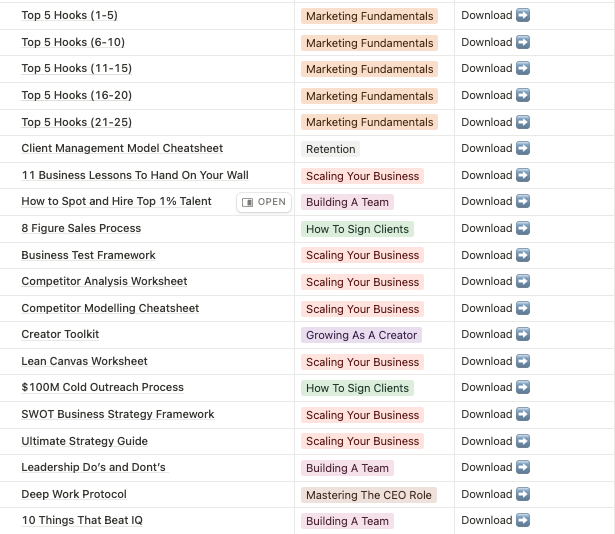Click the arrow icon in Top 5 Hooks (11-15) row
The width and height of the screenshot is (615, 534).
pos(523,68)
